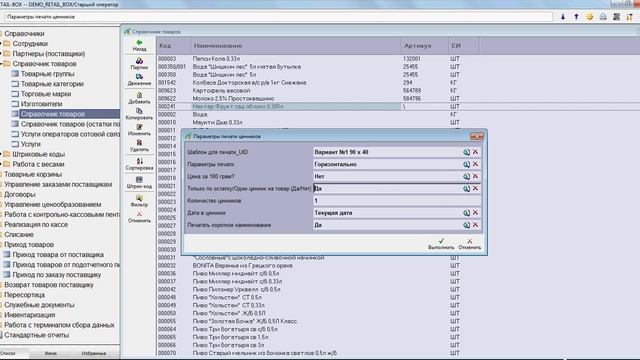Screen dimensions: 640x360
Task: Switch to the Список tab
Action: (8, 353)
